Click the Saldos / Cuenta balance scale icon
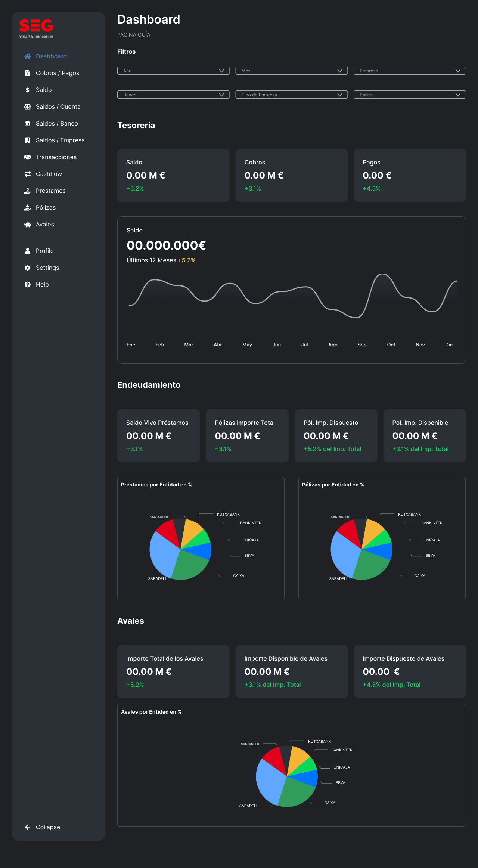Screen dimensions: 478x868 click(x=28, y=107)
